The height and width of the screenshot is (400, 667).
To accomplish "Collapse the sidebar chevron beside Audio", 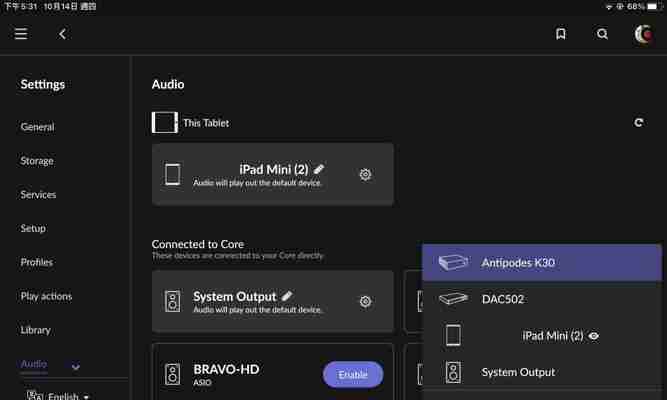I will click(x=75, y=366).
